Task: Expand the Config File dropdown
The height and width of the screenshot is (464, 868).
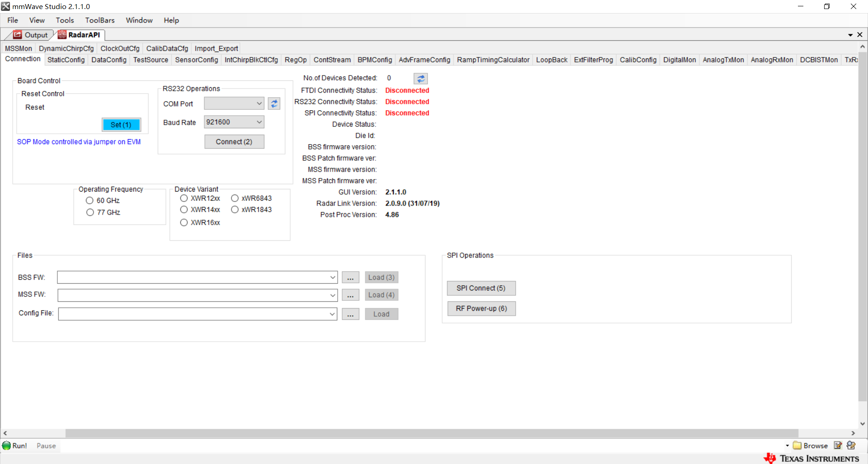Action: 333,314
